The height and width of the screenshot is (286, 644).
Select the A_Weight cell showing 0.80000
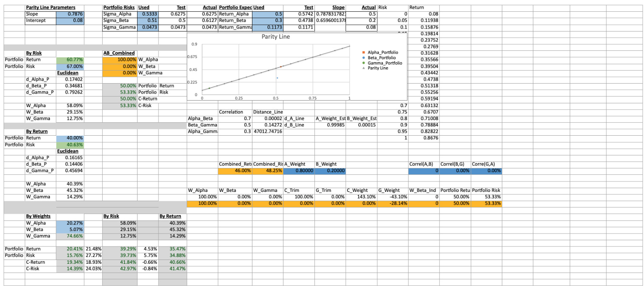click(x=299, y=171)
